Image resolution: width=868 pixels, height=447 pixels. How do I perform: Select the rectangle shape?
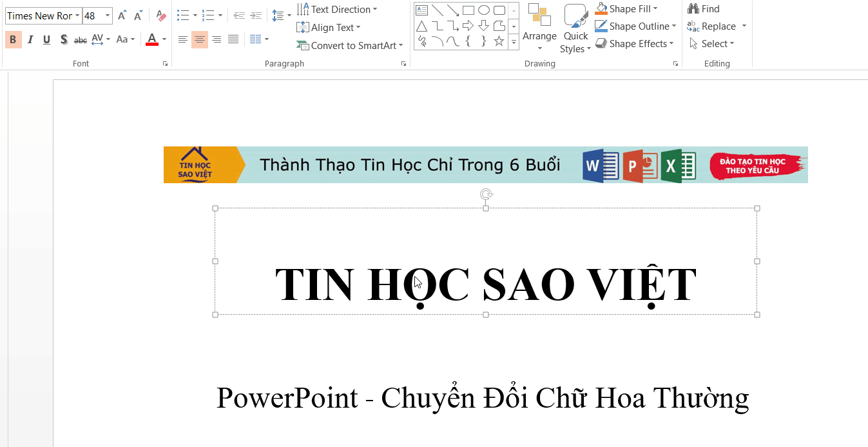[x=468, y=10]
